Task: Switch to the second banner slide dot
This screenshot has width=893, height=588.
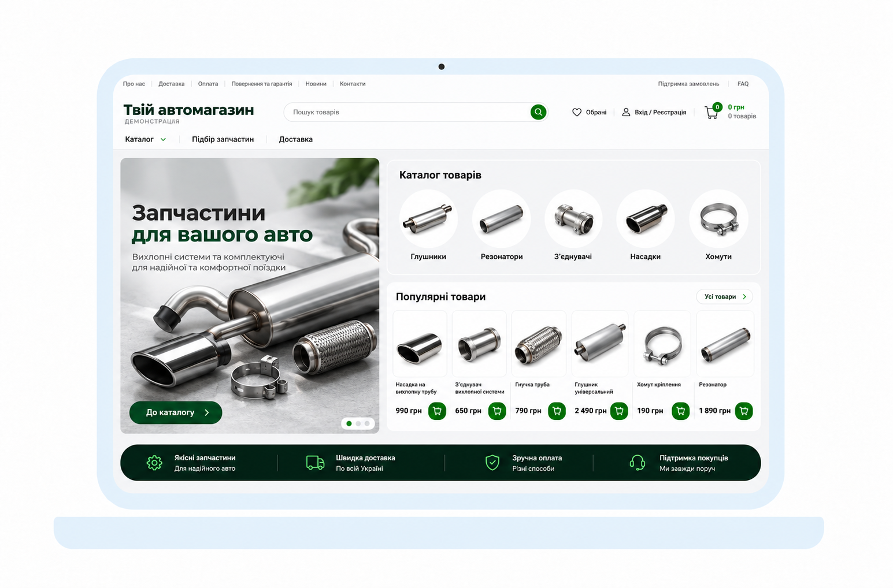Action: click(358, 423)
